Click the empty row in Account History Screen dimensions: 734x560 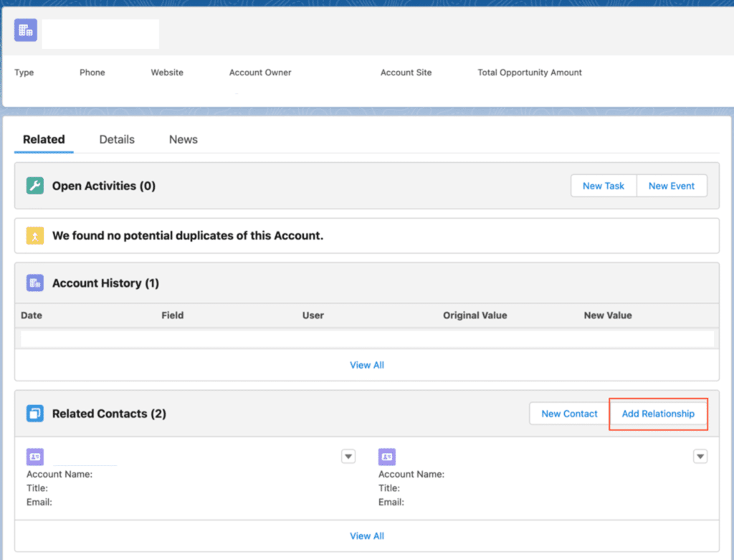367,338
